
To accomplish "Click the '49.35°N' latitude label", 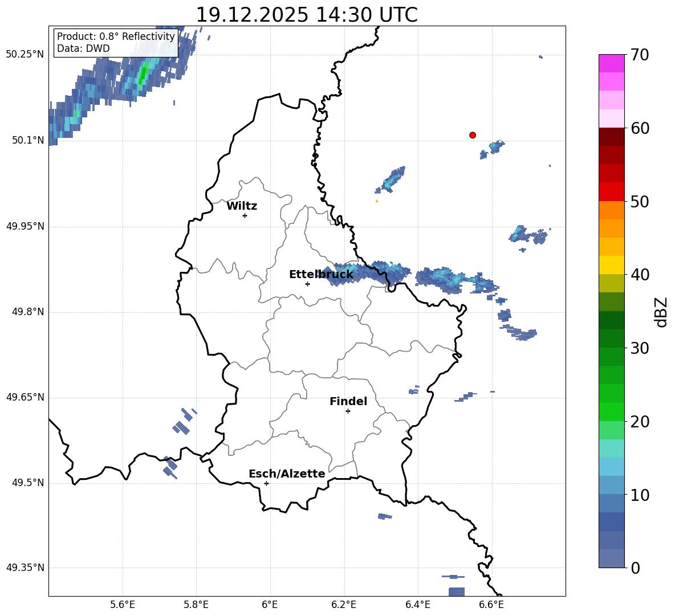I will point(25,568).
